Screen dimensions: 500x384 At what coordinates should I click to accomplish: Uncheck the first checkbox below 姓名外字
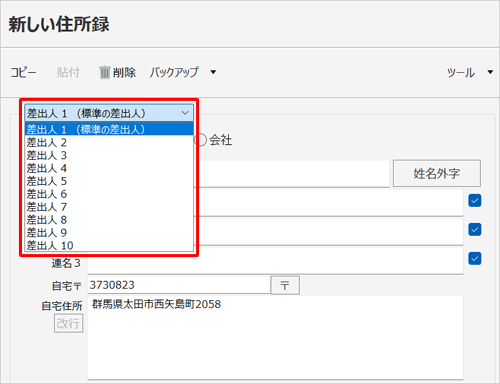(475, 201)
